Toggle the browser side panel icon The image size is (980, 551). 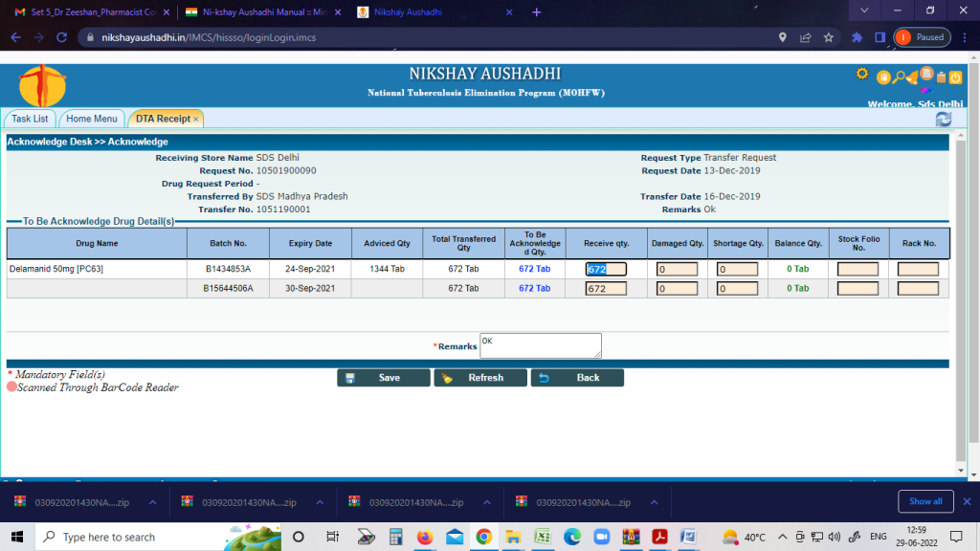pyautogui.click(x=880, y=37)
